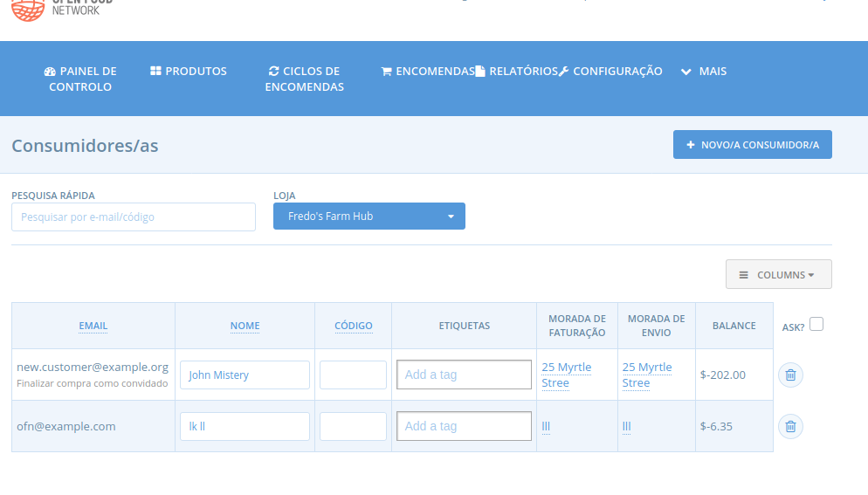Go to Produtos menu item

tap(189, 71)
